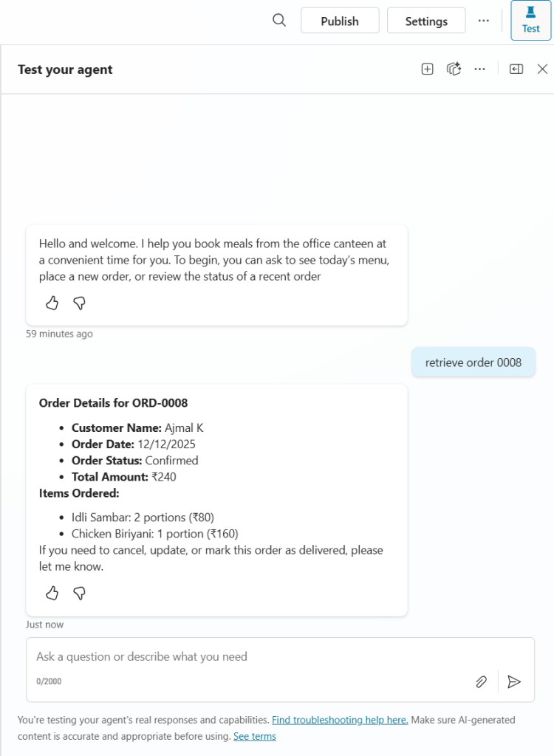This screenshot has height=756, width=554.
Task: Thumbs down the welcome message
Action: coord(79,303)
